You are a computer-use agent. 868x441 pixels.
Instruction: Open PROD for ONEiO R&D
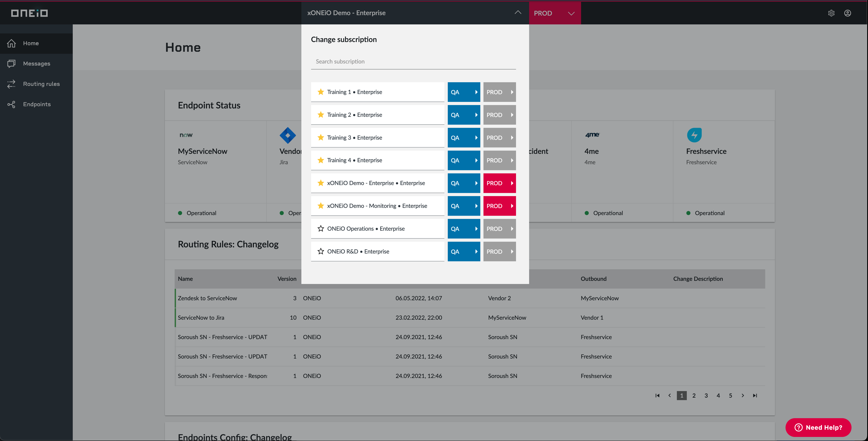(499, 251)
